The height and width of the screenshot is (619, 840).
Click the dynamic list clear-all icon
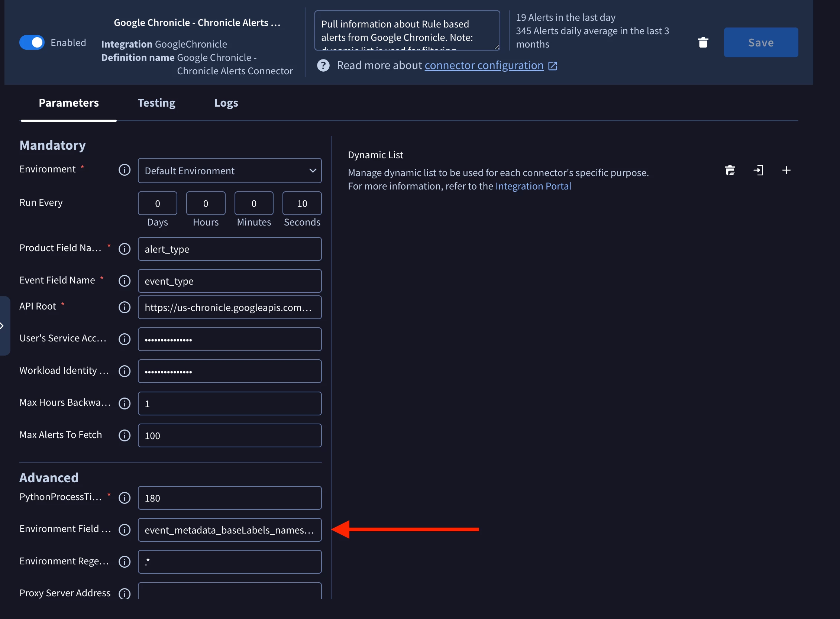click(x=730, y=171)
